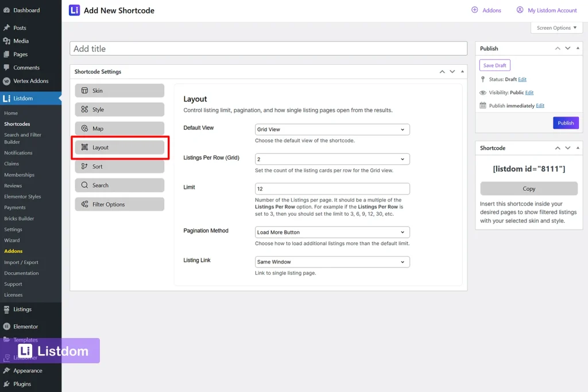Click the Publish button
The width and height of the screenshot is (588, 392).
coord(565,122)
